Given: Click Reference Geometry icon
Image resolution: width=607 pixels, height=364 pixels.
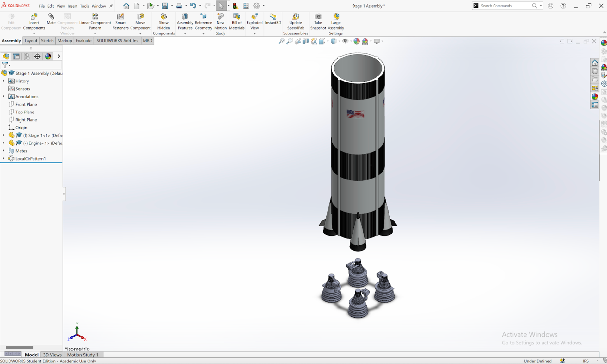Looking at the screenshot, I should [203, 21].
